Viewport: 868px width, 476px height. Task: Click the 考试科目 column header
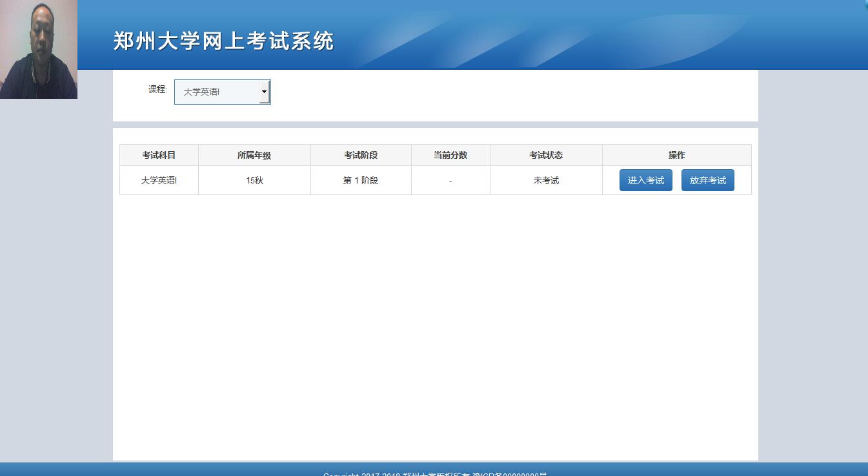159,155
